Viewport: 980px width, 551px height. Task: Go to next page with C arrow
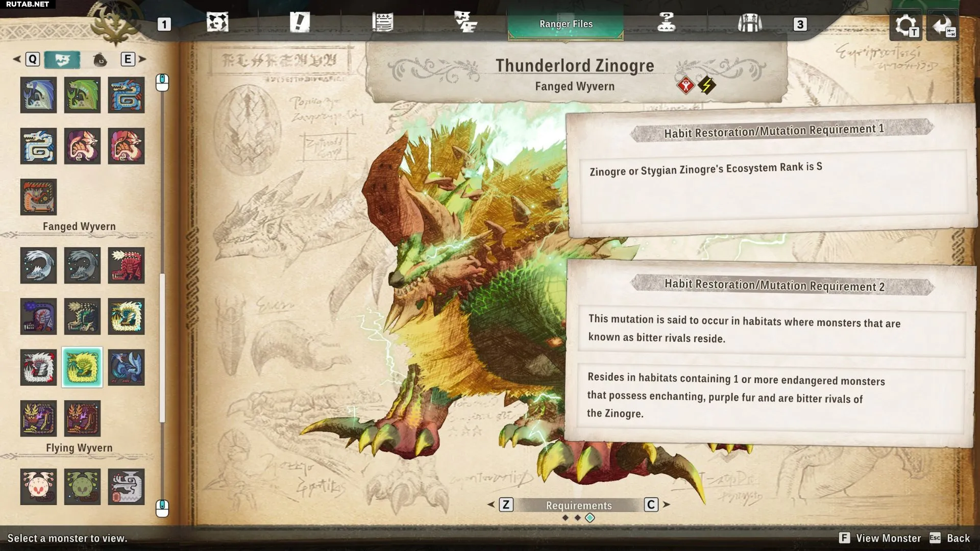point(651,505)
